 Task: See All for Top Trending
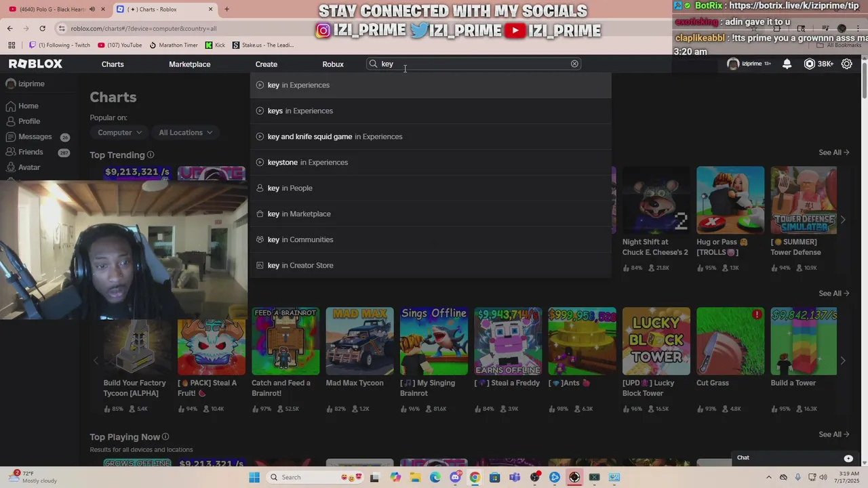coord(833,152)
